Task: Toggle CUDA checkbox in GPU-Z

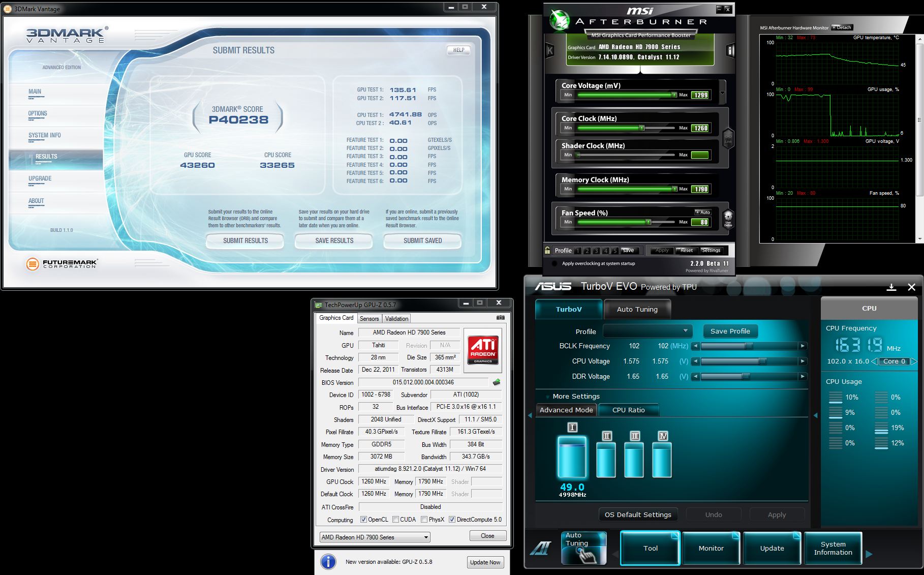Action: point(395,520)
